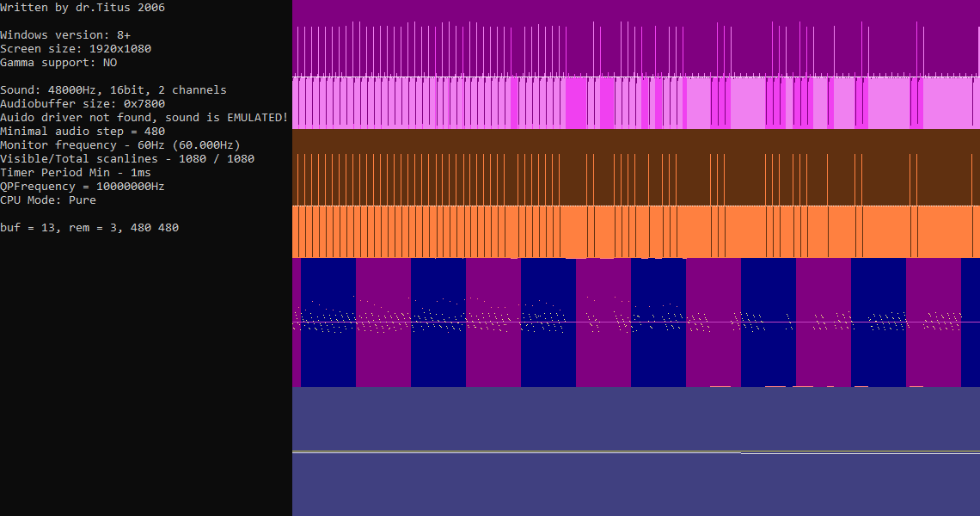This screenshot has width=980, height=516.
Task: Click the brown graph band with orange spikes
Action: tap(636, 168)
